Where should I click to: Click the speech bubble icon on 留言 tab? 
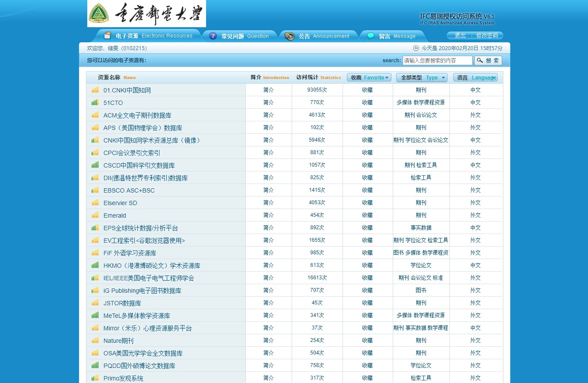(x=371, y=36)
